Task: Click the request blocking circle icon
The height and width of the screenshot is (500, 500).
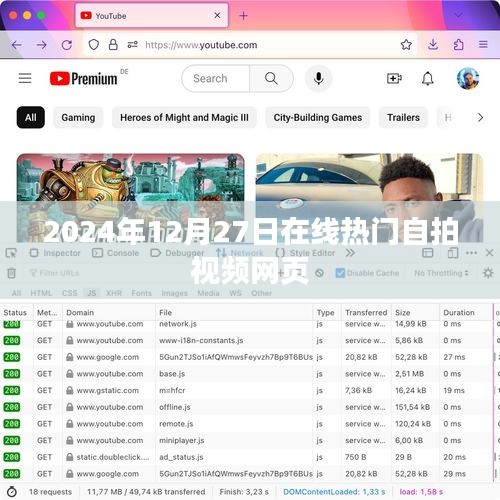Action: pos(319,273)
